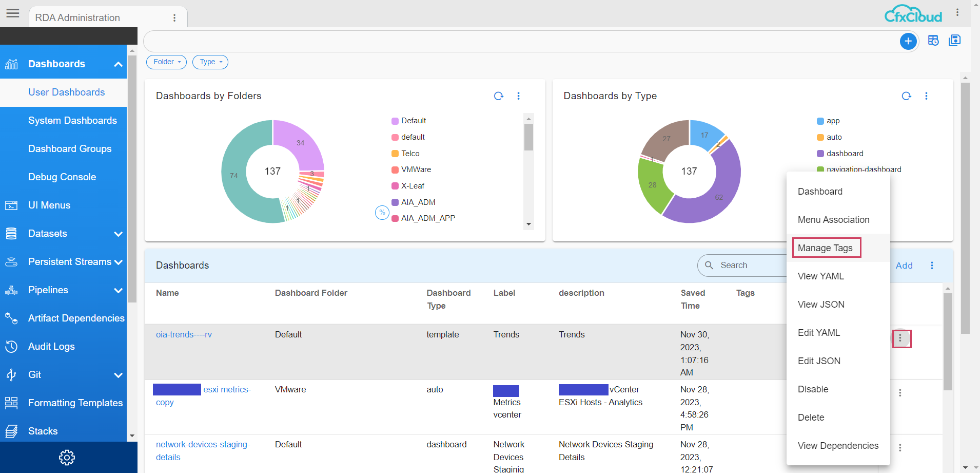
Task: Open the Folder filter dropdown
Action: 166,62
